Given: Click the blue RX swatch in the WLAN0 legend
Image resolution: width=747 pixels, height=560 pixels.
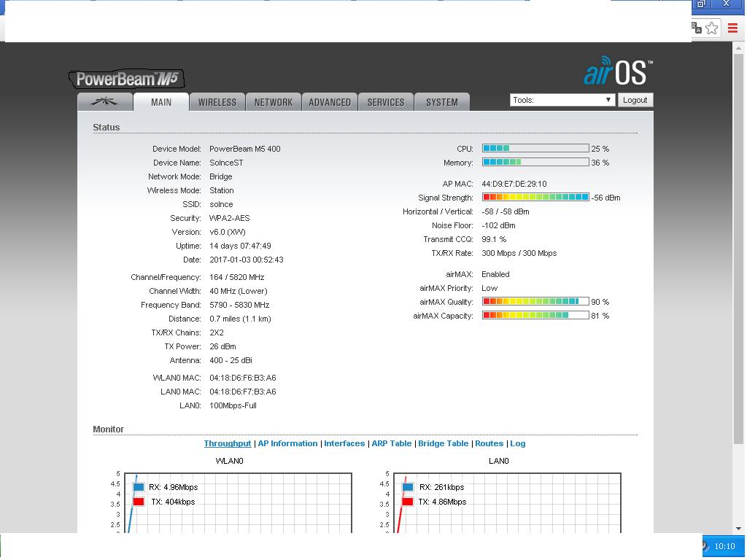Looking at the screenshot, I should (139, 487).
